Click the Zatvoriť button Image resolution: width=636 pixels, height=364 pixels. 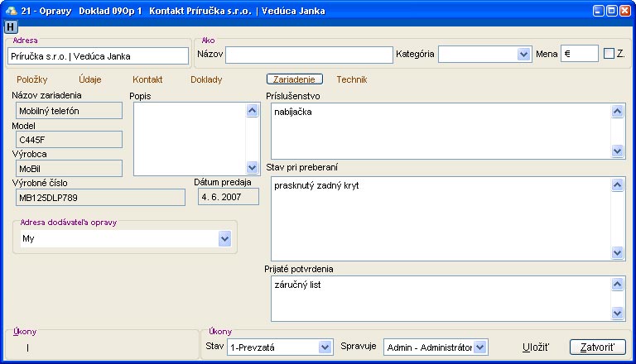pos(597,347)
